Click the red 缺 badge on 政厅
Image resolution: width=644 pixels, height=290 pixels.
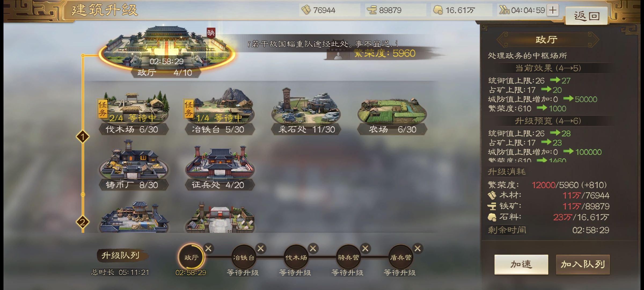pyautogui.click(x=211, y=33)
